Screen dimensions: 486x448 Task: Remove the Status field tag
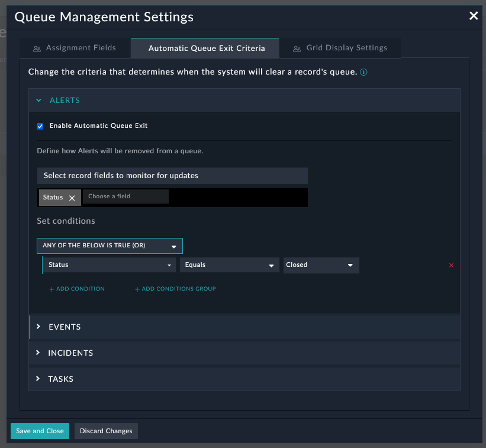pyautogui.click(x=72, y=198)
